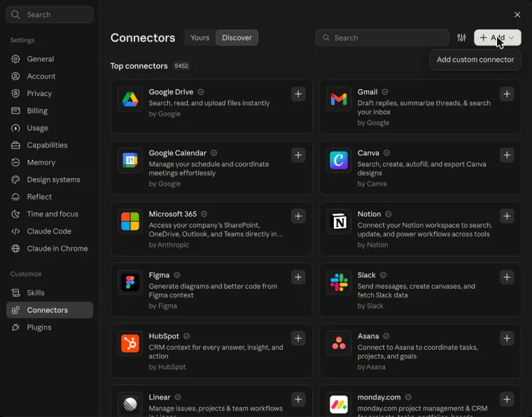Viewport: 532px width, 417px height.
Task: Select Connectors in the sidebar
Action: [50, 310]
